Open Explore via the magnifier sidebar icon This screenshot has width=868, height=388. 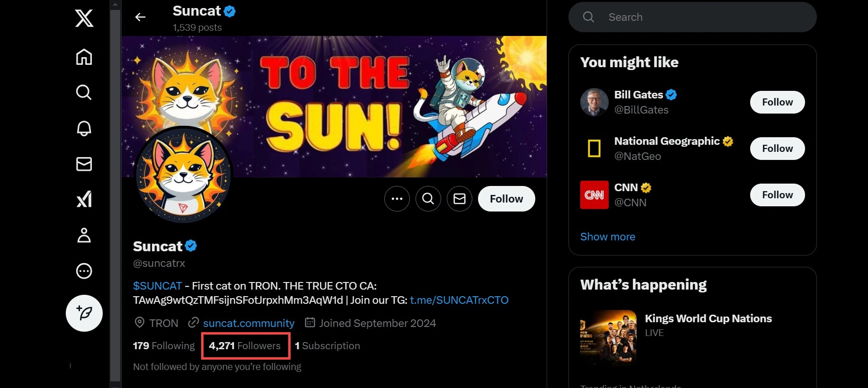coord(84,92)
